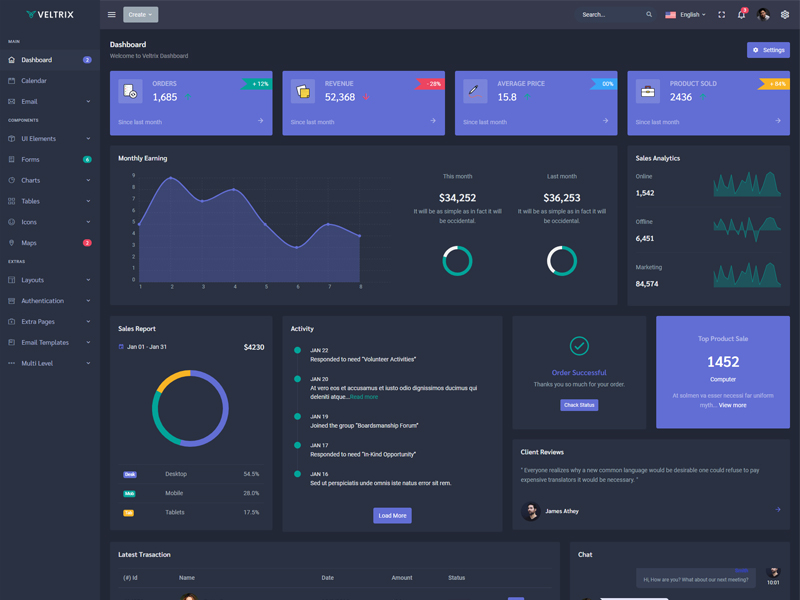Expand the Authentication sidebar section

[x=49, y=301]
